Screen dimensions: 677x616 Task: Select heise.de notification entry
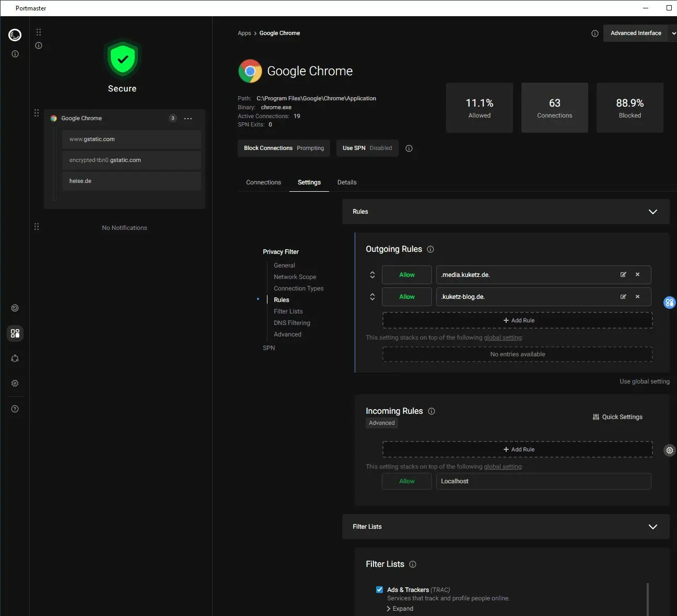click(132, 181)
